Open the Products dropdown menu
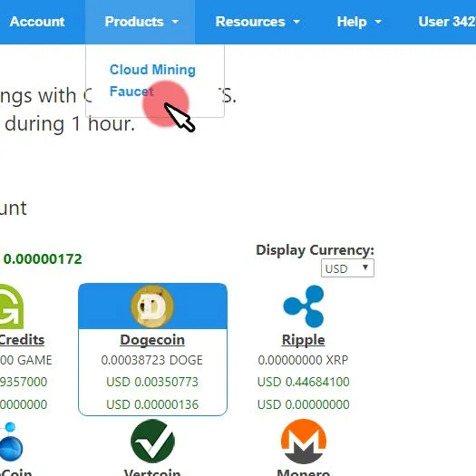This screenshot has height=476, width=476. tap(141, 22)
